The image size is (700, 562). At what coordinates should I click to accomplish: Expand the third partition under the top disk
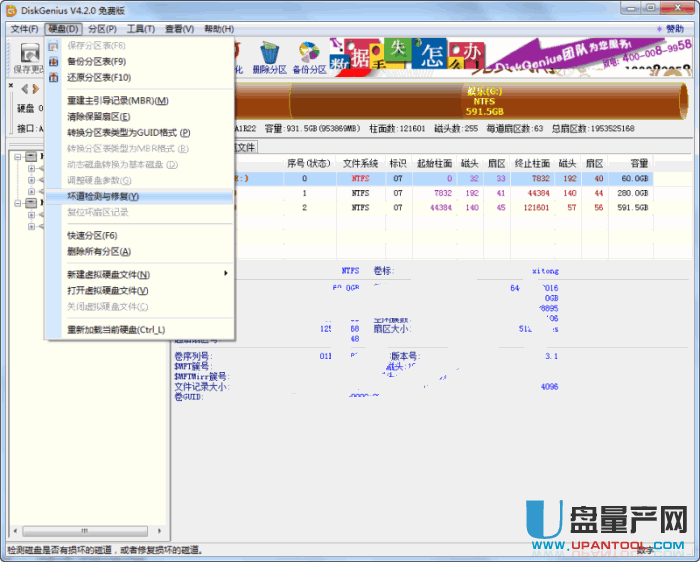tap(31, 191)
